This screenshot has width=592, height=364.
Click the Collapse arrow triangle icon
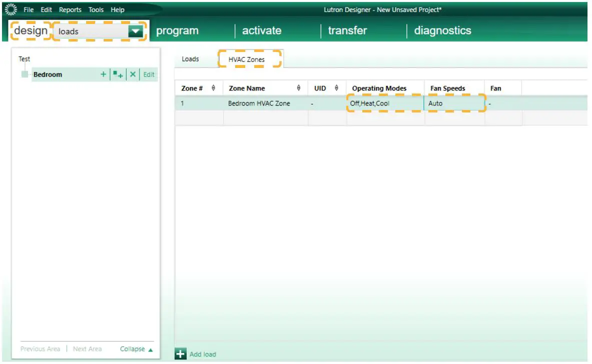pyautogui.click(x=151, y=349)
